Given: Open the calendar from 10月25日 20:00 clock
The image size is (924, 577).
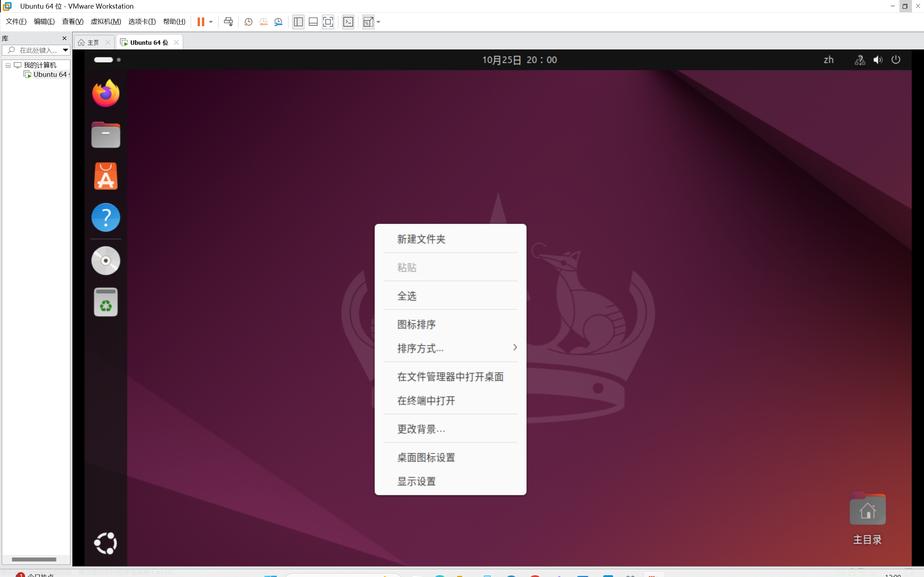Looking at the screenshot, I should point(519,60).
